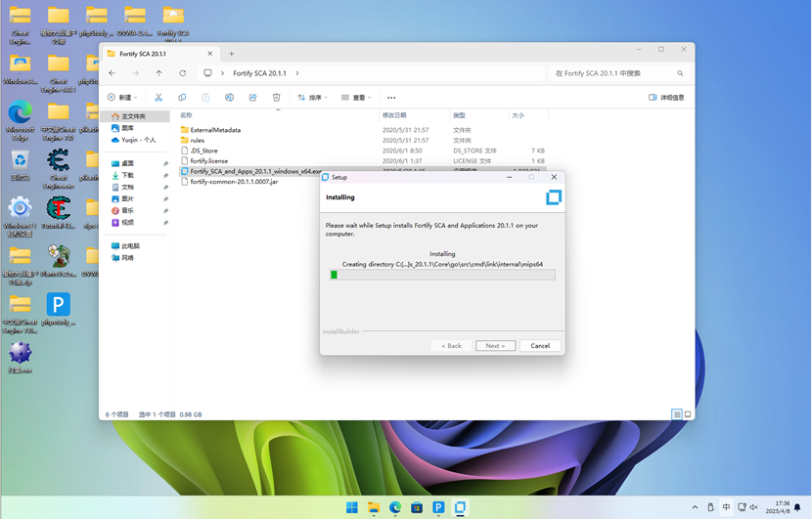Click the Fortify SCA 20.1.1 address breadcrumb

pos(259,73)
